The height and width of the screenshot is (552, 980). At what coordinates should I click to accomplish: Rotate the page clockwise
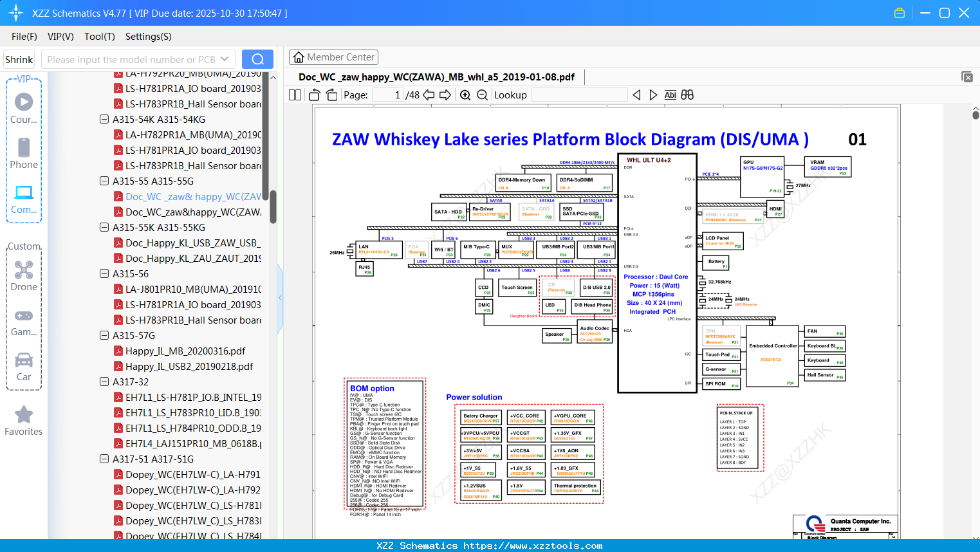tap(331, 95)
